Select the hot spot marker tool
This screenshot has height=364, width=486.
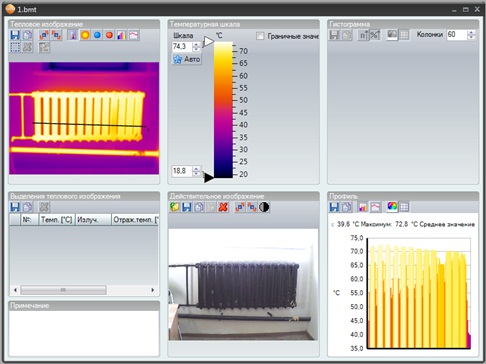pos(109,35)
